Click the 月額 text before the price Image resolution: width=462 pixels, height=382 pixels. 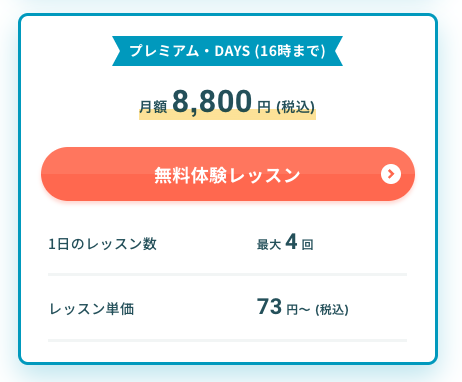point(153,107)
